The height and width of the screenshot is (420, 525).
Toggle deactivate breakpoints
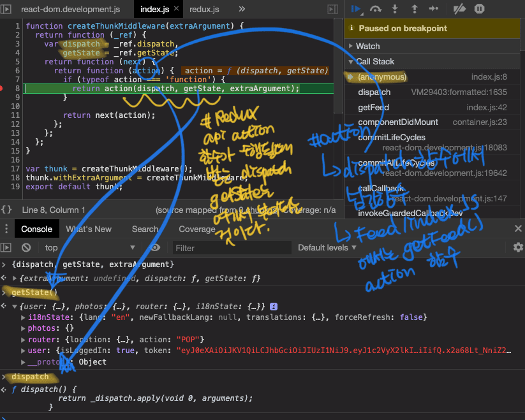[x=459, y=9]
